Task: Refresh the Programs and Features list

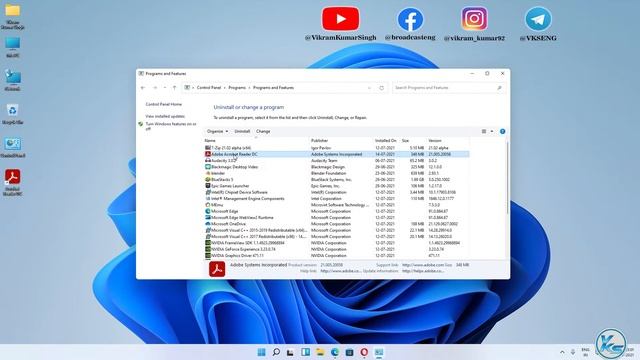Action: 382,88
